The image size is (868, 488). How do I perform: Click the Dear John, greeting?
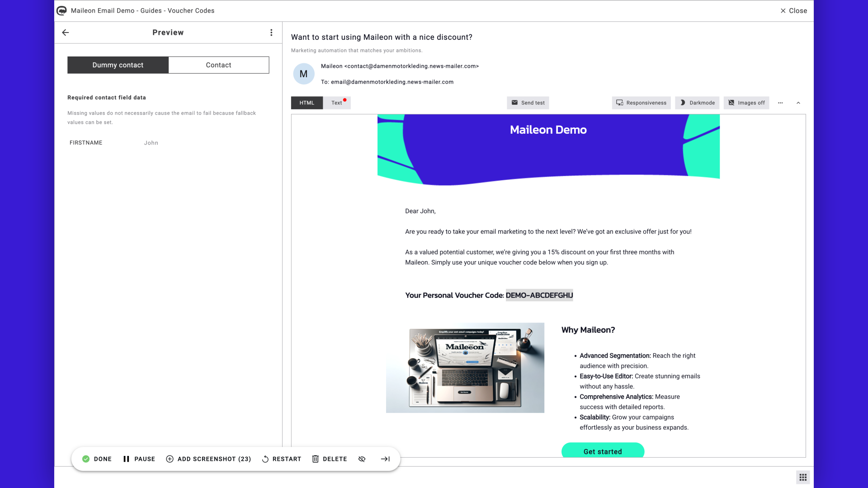[420, 211]
